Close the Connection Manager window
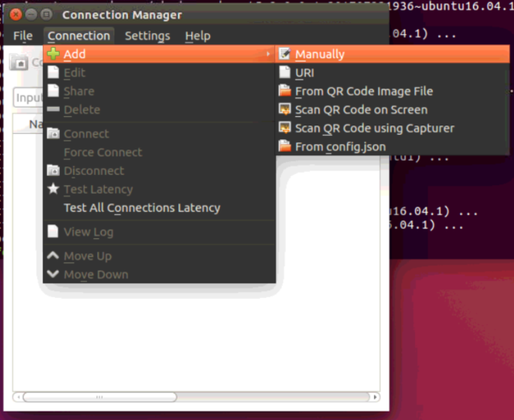The height and width of the screenshot is (420, 514). pyautogui.click(x=15, y=15)
